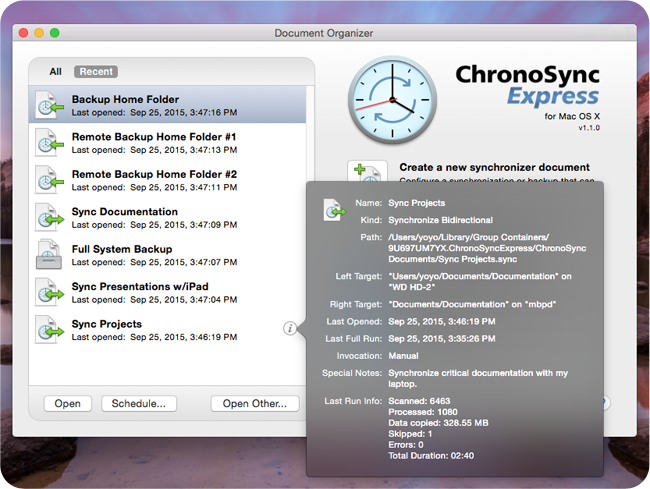The width and height of the screenshot is (650, 489).
Task: Select the Sync Documentation title
Action: pos(125,212)
